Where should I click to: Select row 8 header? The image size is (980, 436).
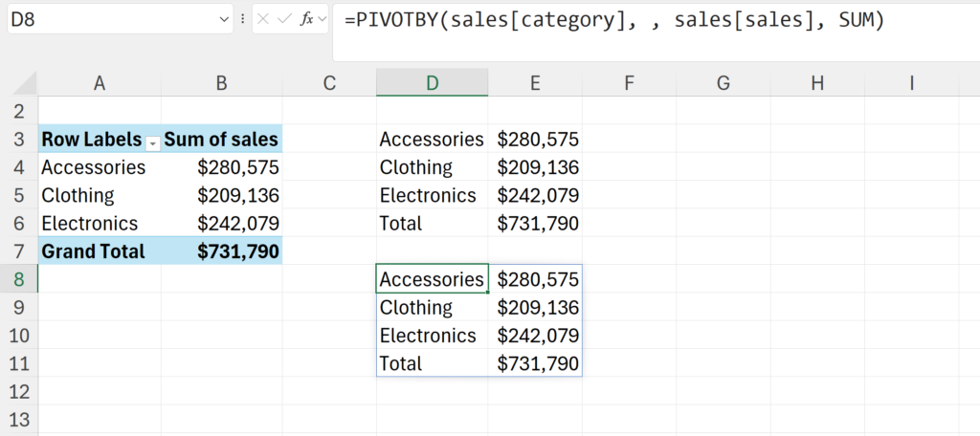[x=19, y=280]
